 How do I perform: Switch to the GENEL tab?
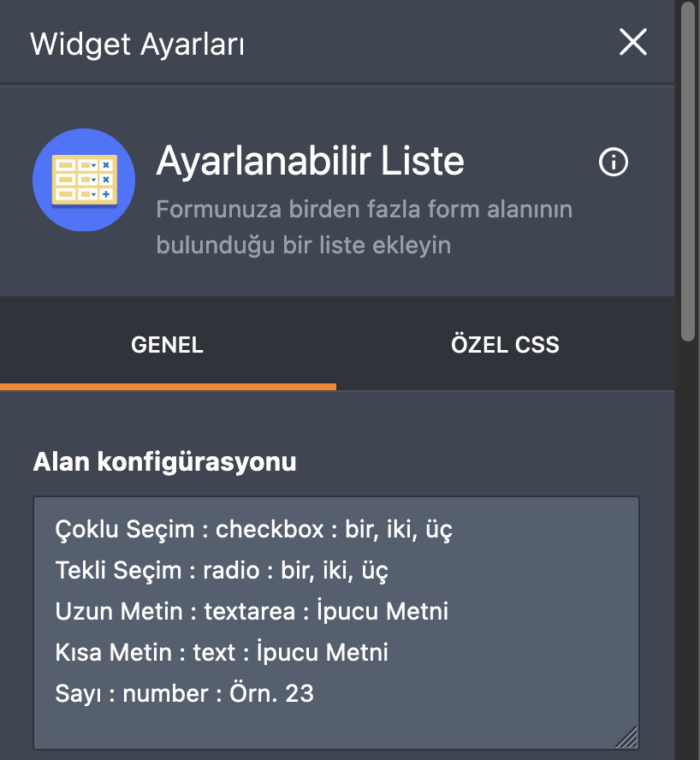(x=167, y=346)
